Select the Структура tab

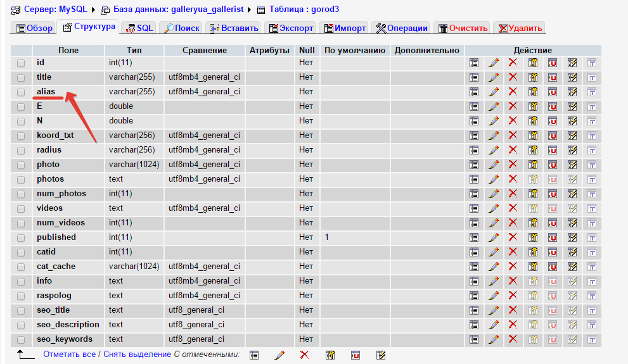pos(89,27)
